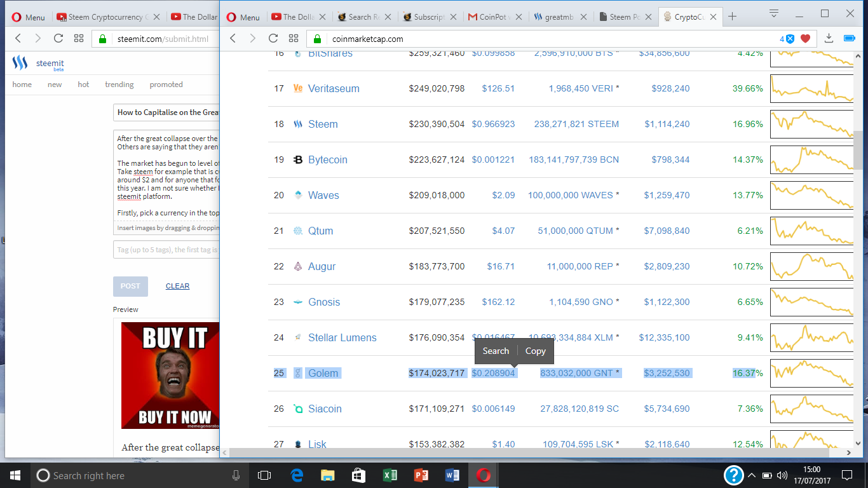The width and height of the screenshot is (868, 488).
Task: Open Speed Dial in the coinmarketcap window
Action: pyautogui.click(x=294, y=39)
